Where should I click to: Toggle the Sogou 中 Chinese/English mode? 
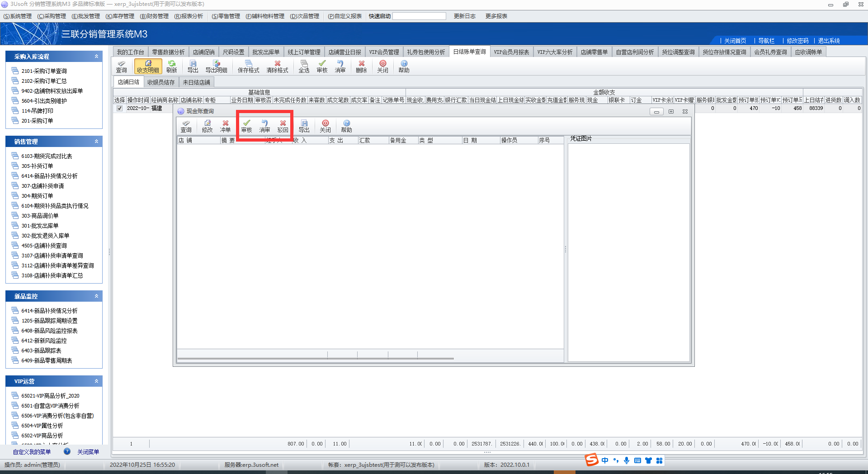tap(605, 460)
